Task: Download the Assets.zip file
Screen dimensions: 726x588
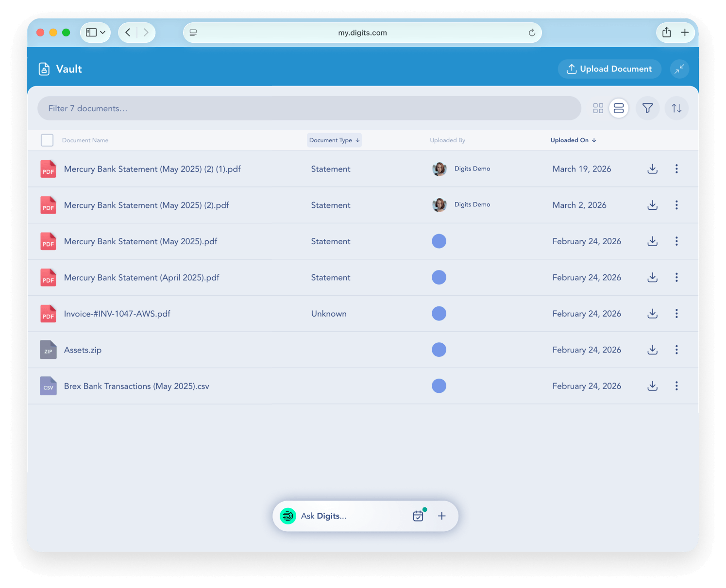Action: (652, 350)
